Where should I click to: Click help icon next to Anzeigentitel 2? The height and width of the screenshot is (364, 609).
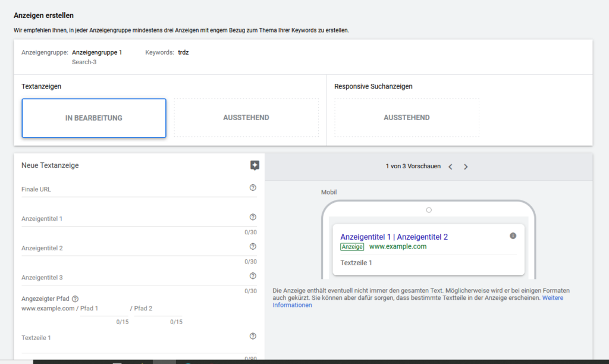(253, 246)
